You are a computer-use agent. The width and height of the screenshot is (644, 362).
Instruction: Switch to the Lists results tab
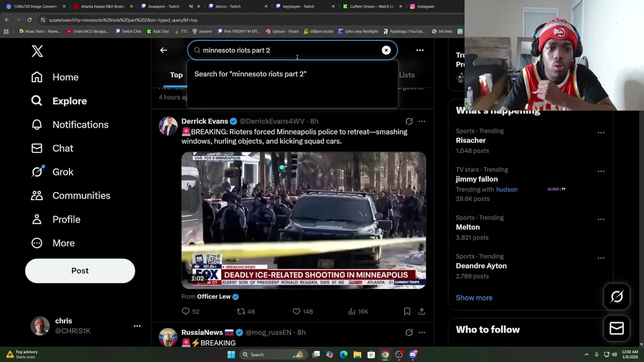tap(407, 75)
